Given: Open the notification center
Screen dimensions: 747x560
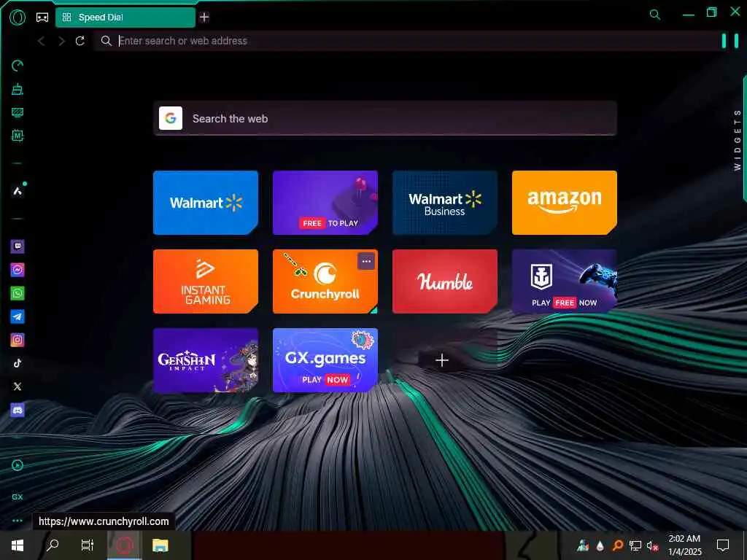Looking at the screenshot, I should pos(723,545).
